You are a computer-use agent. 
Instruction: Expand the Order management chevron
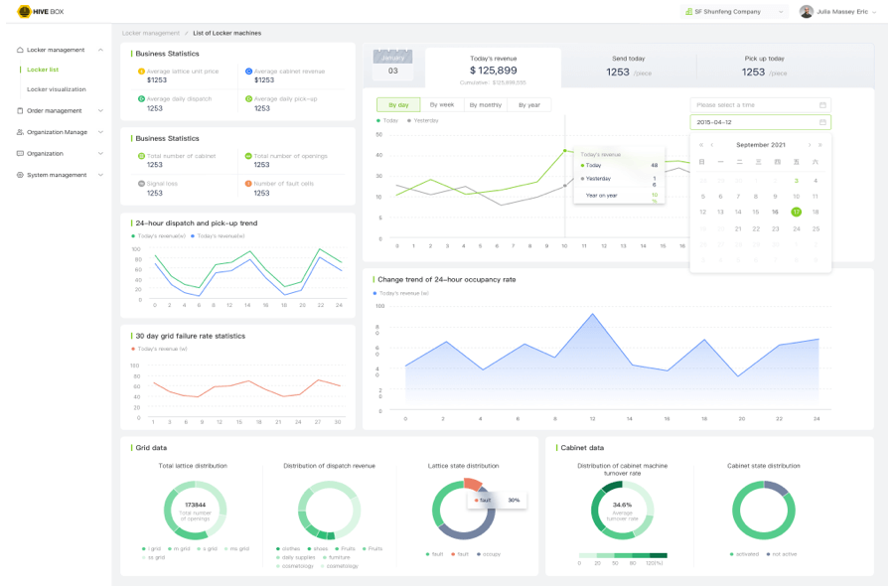click(100, 110)
